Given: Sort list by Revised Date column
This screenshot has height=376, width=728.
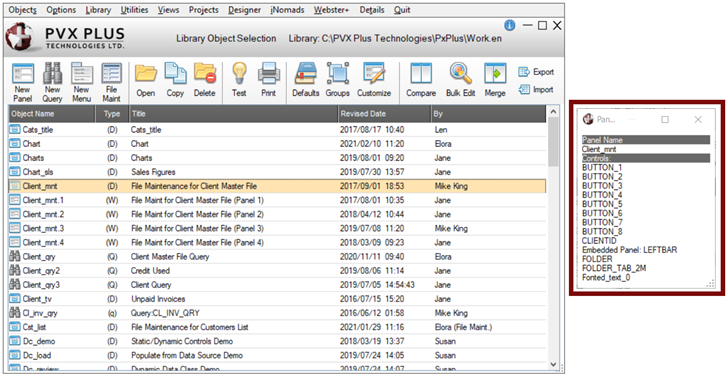Looking at the screenshot, I should 384,114.
